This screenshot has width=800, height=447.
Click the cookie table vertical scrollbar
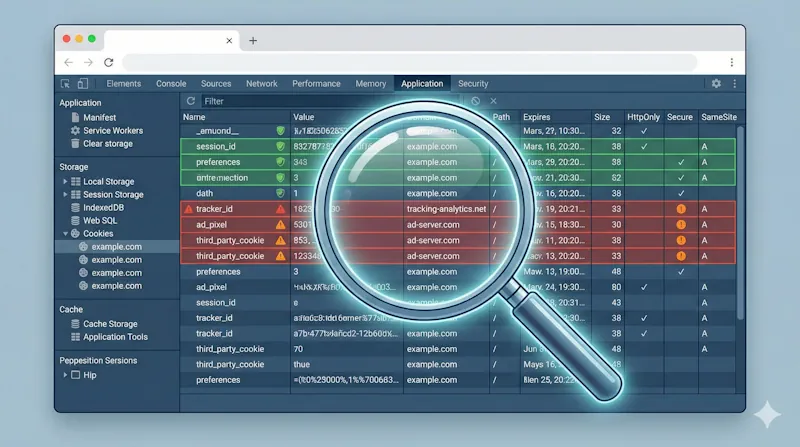[x=740, y=224]
